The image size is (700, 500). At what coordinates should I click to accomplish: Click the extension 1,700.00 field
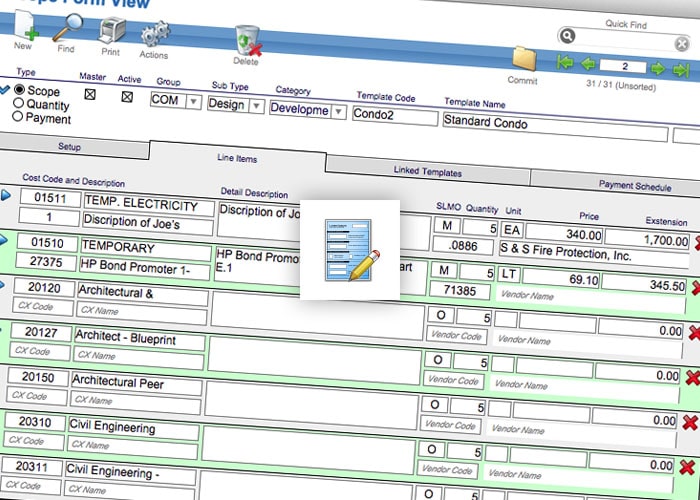pos(647,239)
